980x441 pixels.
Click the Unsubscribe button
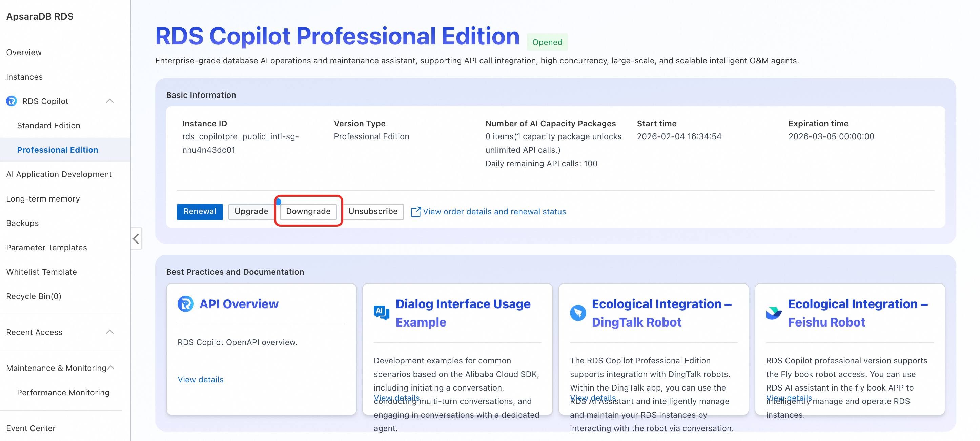(373, 211)
